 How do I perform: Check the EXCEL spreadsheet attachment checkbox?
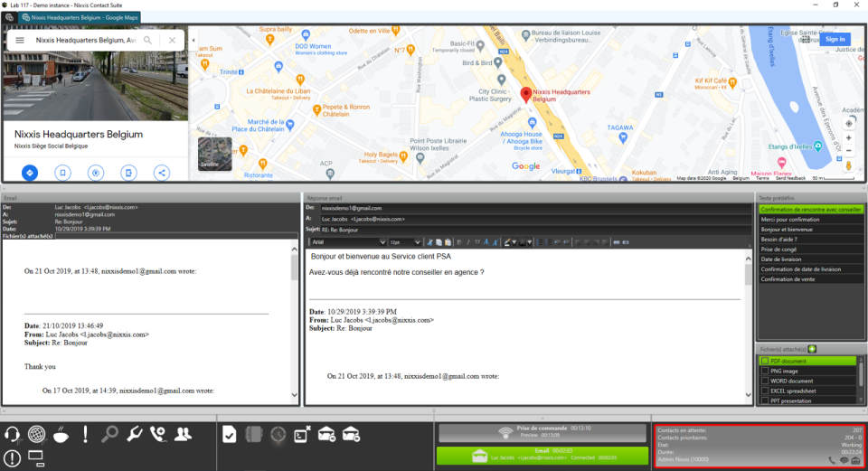click(x=765, y=391)
